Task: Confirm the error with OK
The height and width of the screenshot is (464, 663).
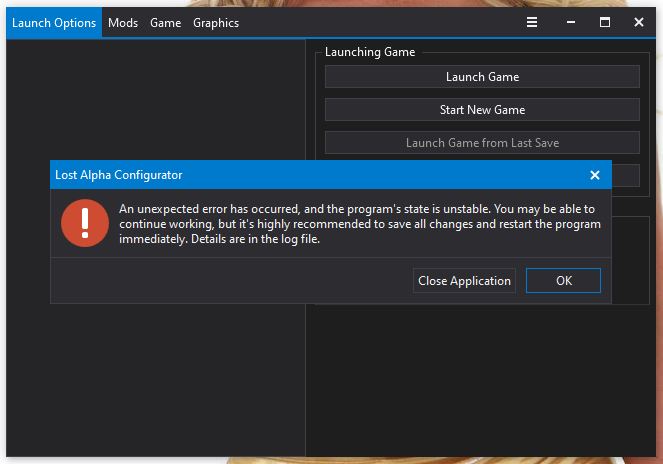Action: pyautogui.click(x=563, y=280)
